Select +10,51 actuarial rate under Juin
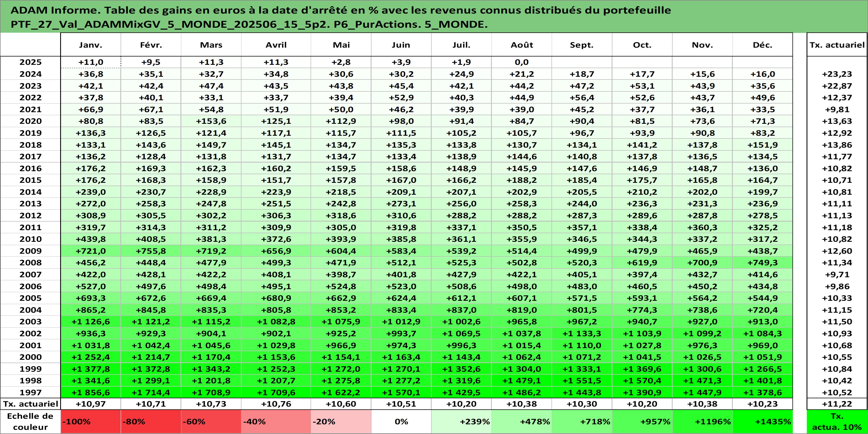The height and width of the screenshot is (434, 868). tap(401, 404)
